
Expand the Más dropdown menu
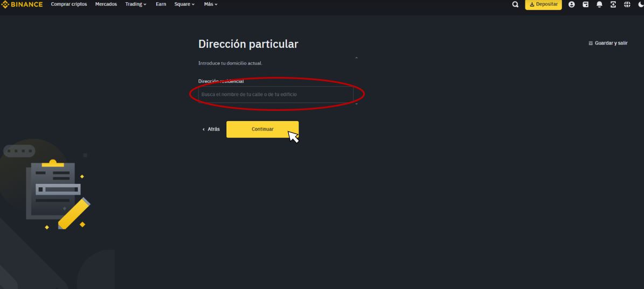click(211, 4)
